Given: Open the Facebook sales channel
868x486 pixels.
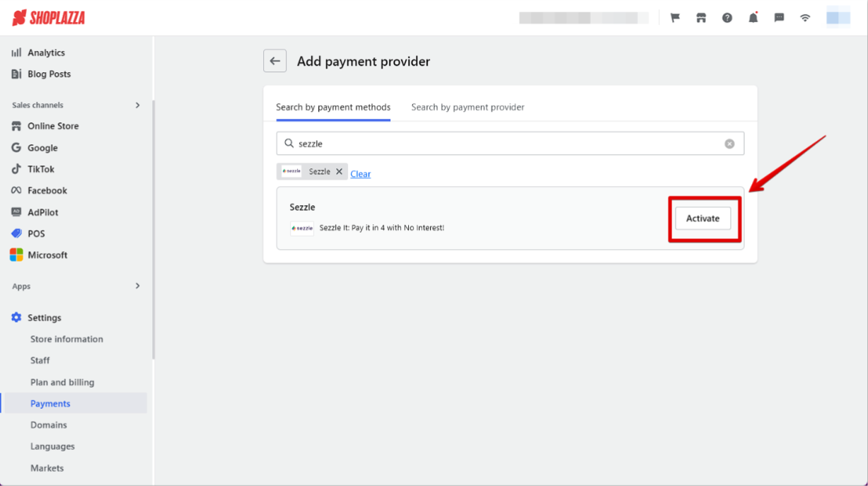Looking at the screenshot, I should [x=47, y=190].
